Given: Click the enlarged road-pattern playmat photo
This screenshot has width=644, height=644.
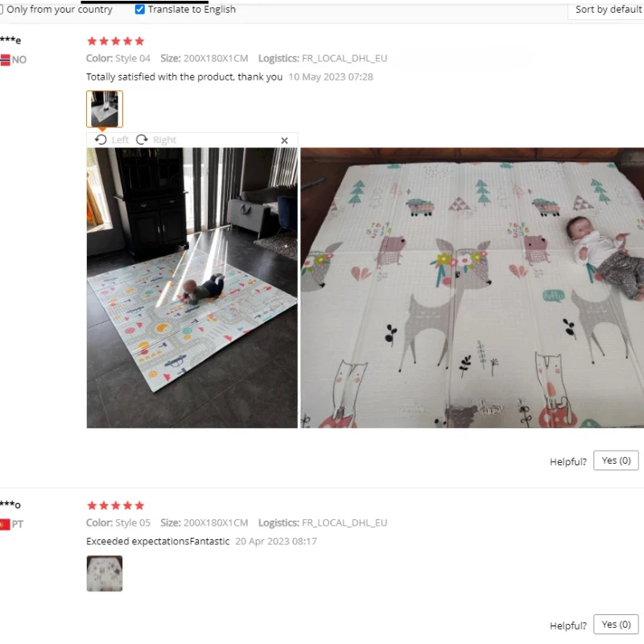Looking at the screenshot, I should pyautogui.click(x=192, y=288).
